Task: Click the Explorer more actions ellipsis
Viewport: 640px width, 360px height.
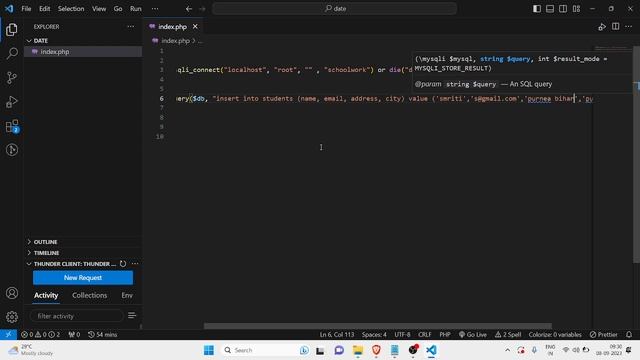Action: tap(131, 27)
